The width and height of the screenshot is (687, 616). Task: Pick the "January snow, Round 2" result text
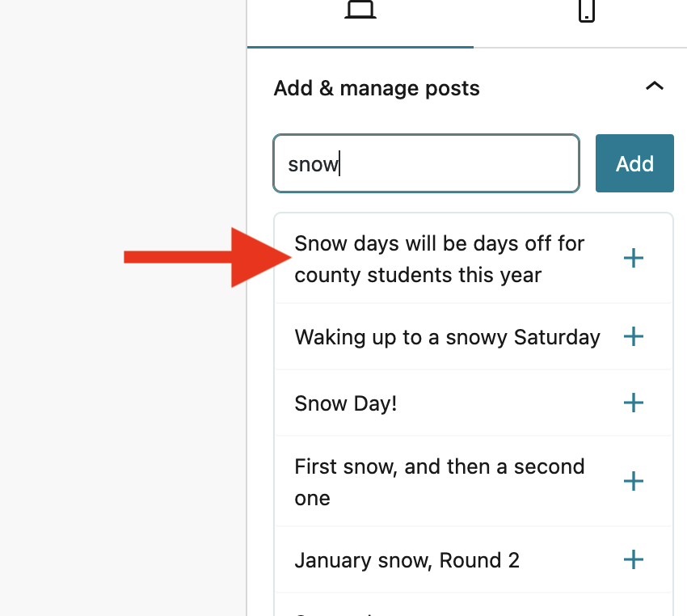click(407, 559)
